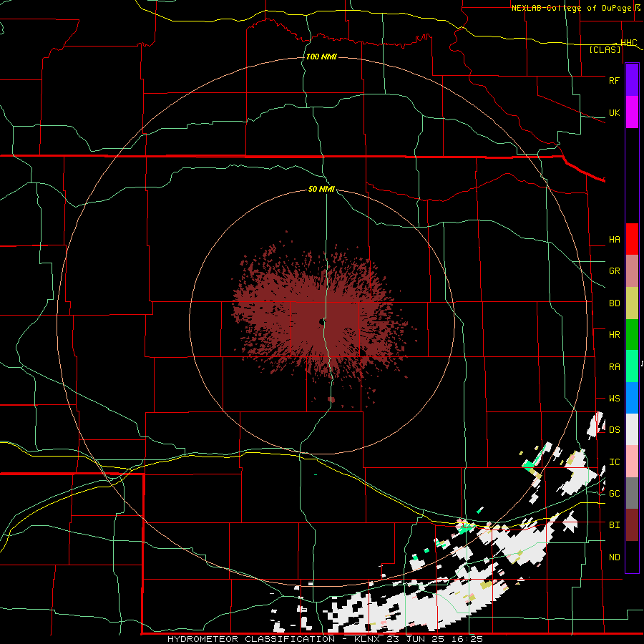Click the yellow BD big drops swatch
The image size is (644, 644).
(x=632, y=303)
